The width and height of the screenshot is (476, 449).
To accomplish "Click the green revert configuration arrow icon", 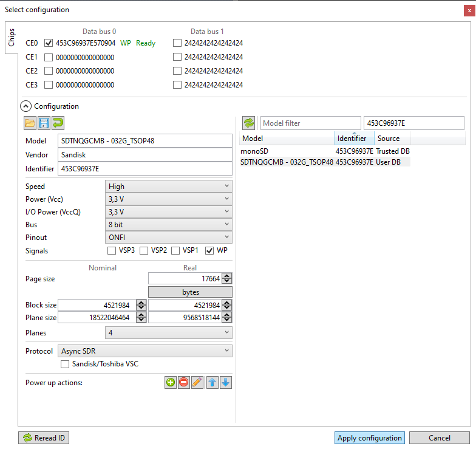I will point(58,123).
